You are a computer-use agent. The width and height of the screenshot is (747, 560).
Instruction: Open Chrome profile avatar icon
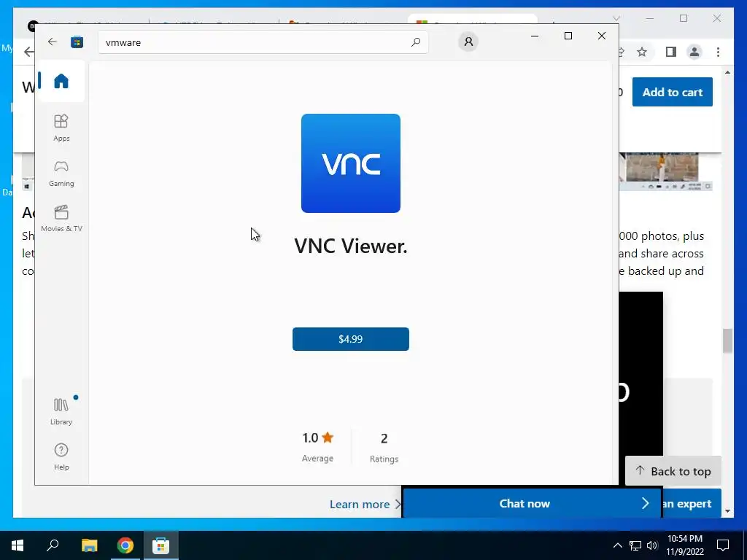[x=694, y=52]
